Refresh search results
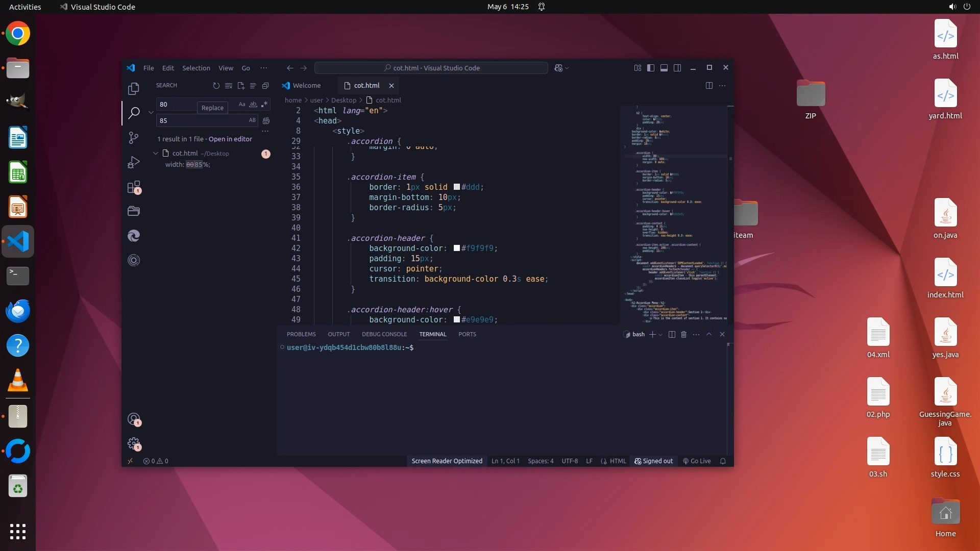980x551 pixels. (216, 86)
